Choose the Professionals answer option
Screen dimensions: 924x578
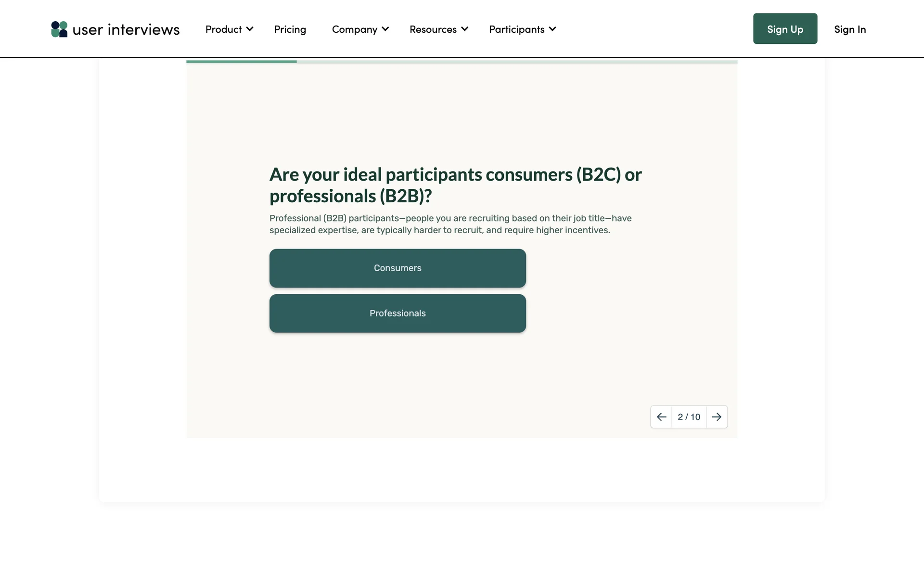tap(398, 314)
